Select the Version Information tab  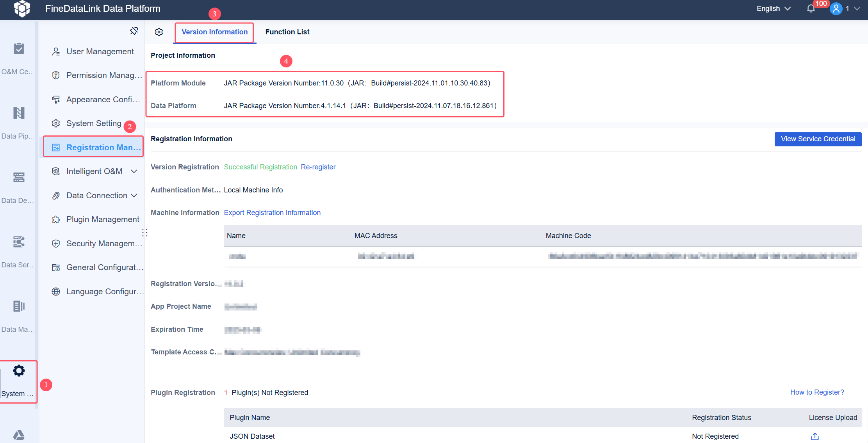coord(214,32)
